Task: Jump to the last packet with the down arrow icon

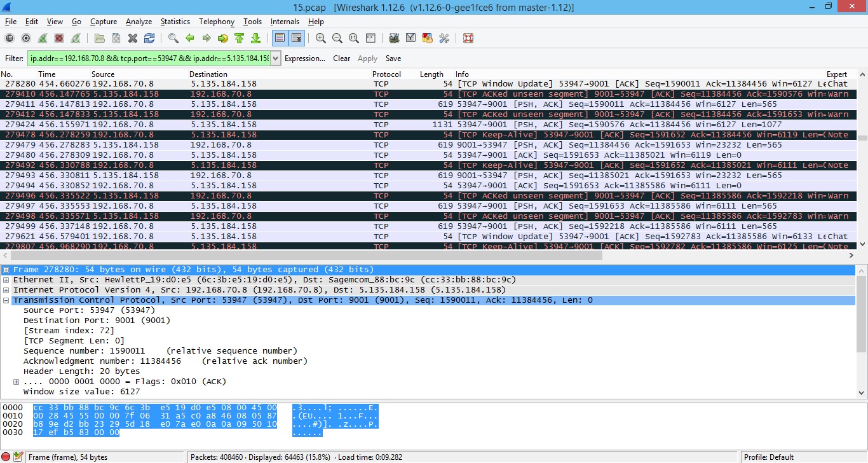Action: tap(255, 38)
